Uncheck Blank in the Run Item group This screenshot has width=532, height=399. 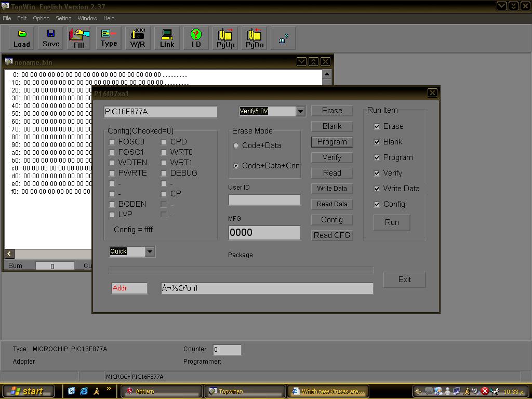pyautogui.click(x=377, y=142)
